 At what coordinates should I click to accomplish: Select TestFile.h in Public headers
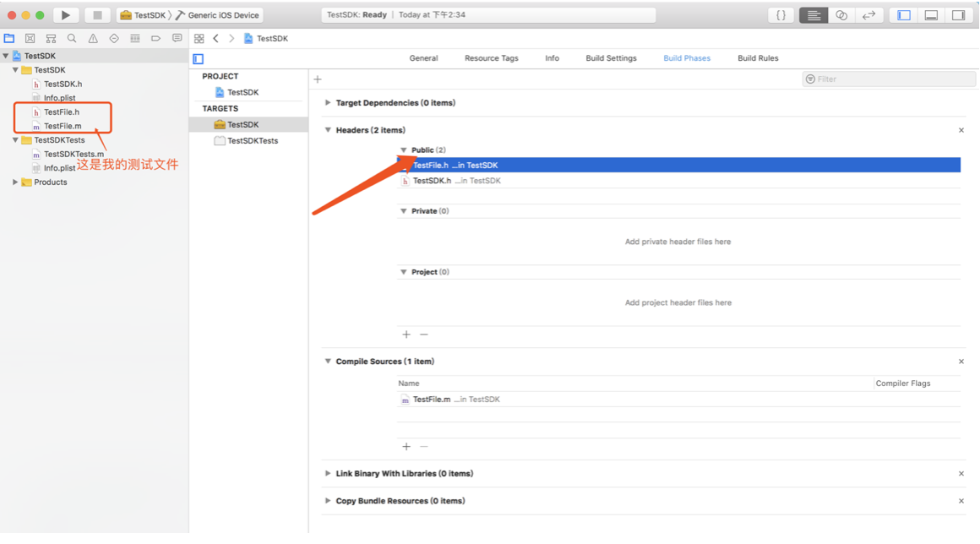[x=678, y=166]
